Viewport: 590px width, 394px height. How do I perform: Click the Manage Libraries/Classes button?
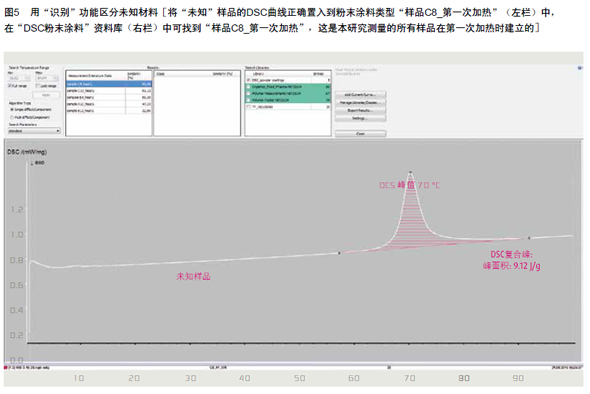pyautogui.click(x=360, y=102)
